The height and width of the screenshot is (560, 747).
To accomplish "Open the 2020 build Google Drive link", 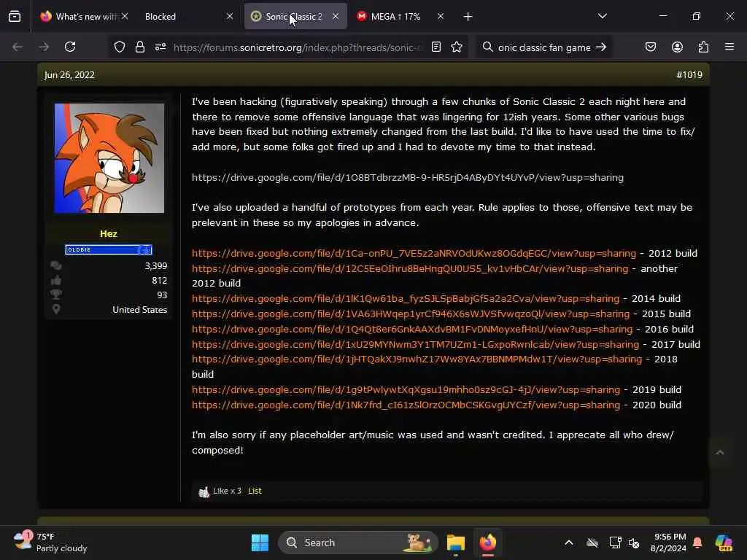I will 406,405.
